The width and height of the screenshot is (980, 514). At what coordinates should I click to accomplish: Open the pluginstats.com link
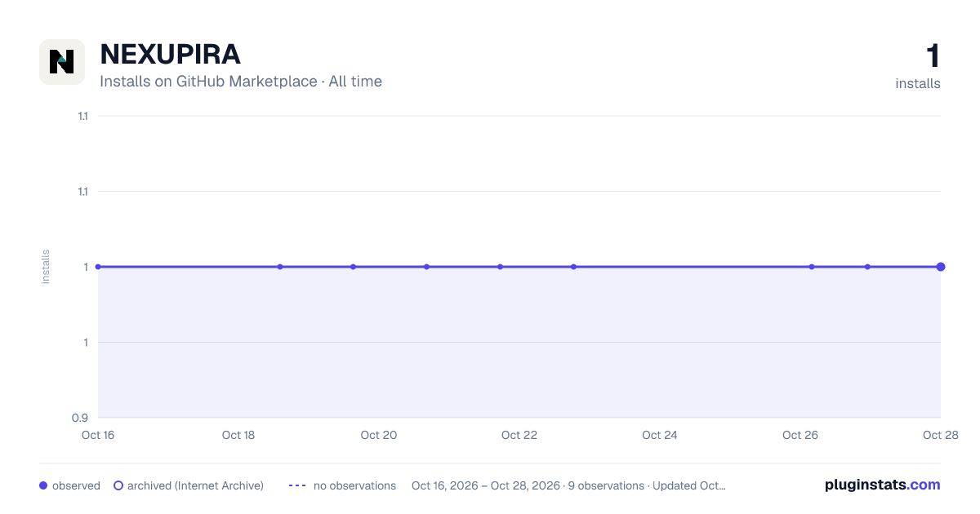883,485
